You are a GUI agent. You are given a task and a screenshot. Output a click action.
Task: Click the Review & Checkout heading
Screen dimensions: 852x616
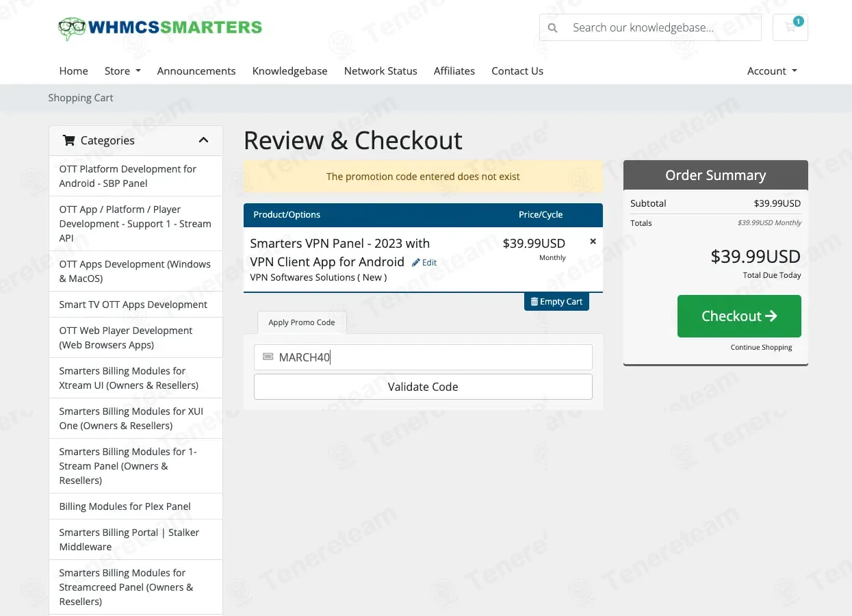click(x=353, y=140)
